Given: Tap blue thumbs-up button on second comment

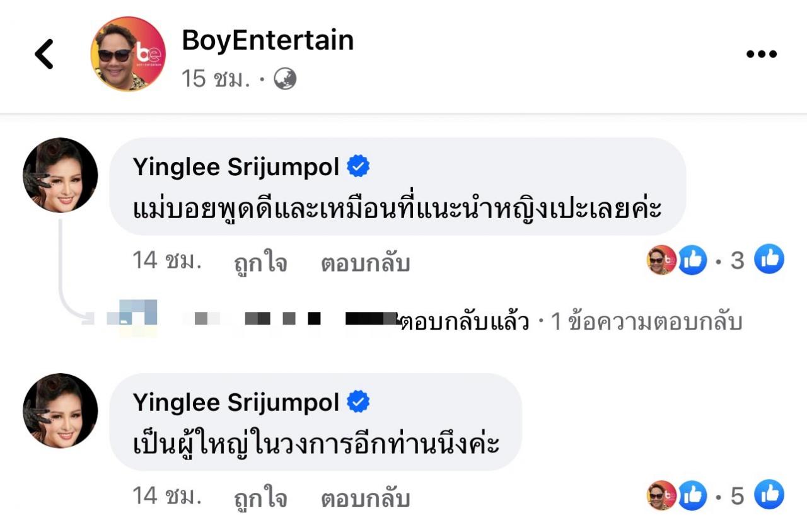Looking at the screenshot, I should [769, 495].
